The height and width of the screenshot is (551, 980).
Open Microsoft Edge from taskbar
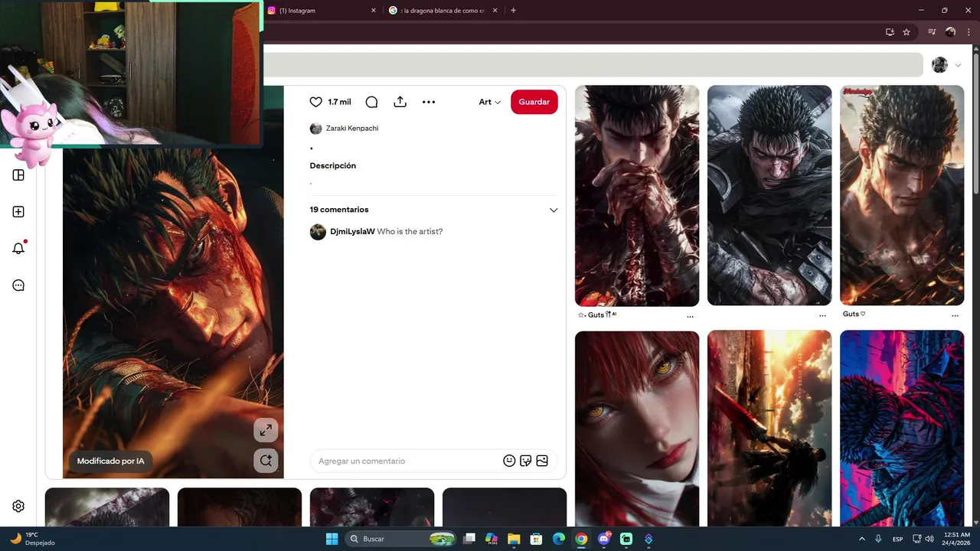[558, 539]
